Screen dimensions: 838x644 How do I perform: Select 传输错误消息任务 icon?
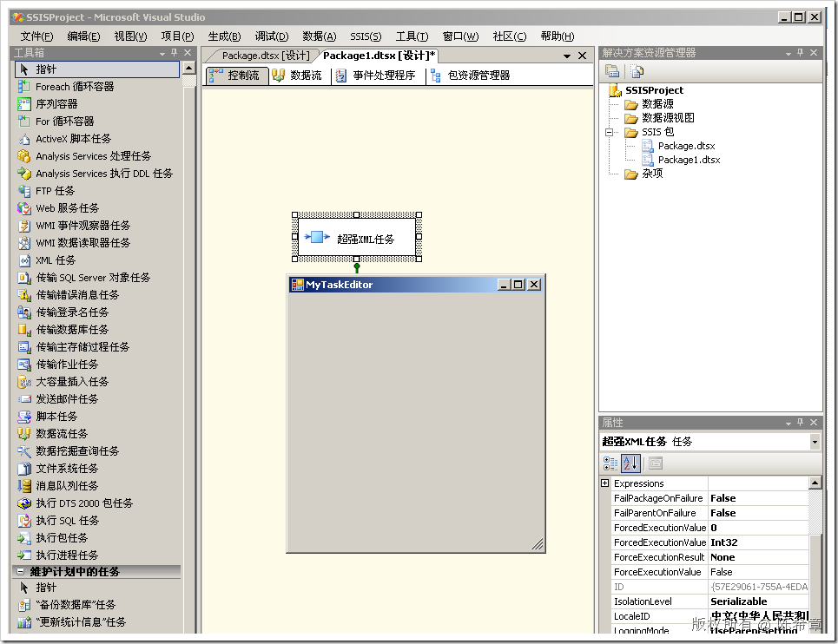point(24,295)
